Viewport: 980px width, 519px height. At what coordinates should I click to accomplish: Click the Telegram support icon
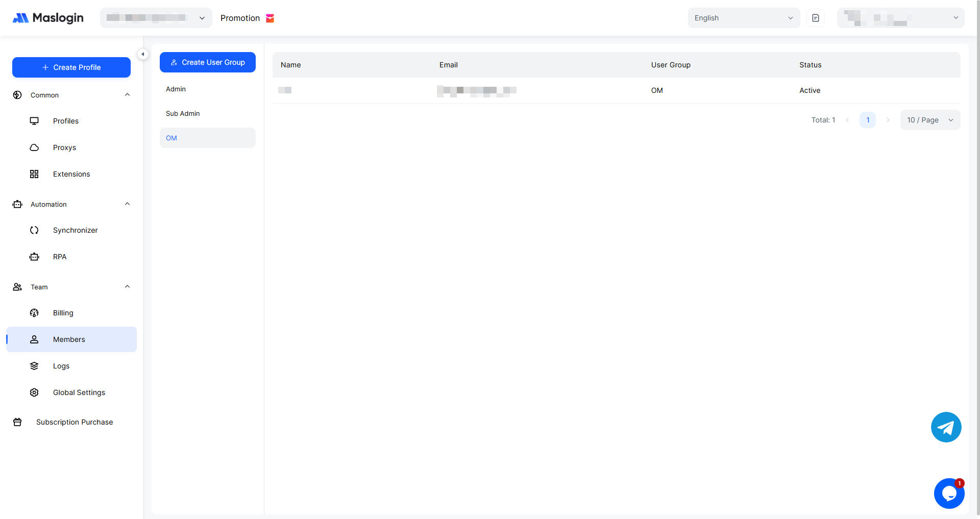(x=946, y=427)
